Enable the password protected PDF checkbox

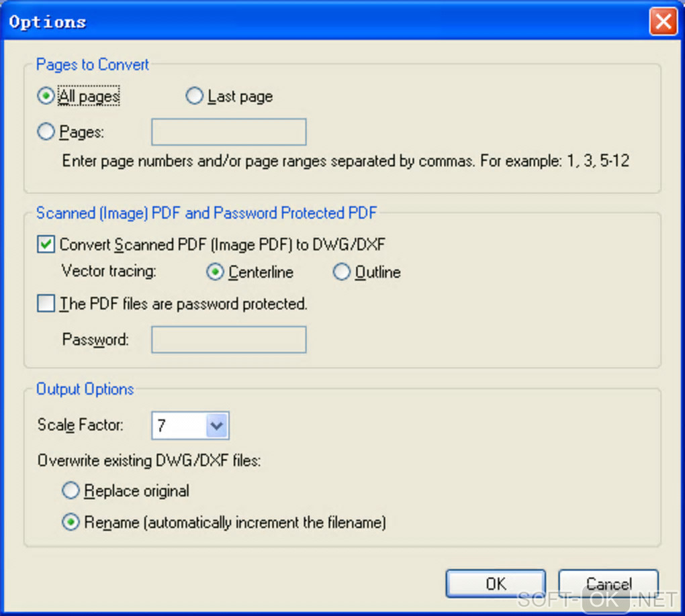click(x=46, y=304)
